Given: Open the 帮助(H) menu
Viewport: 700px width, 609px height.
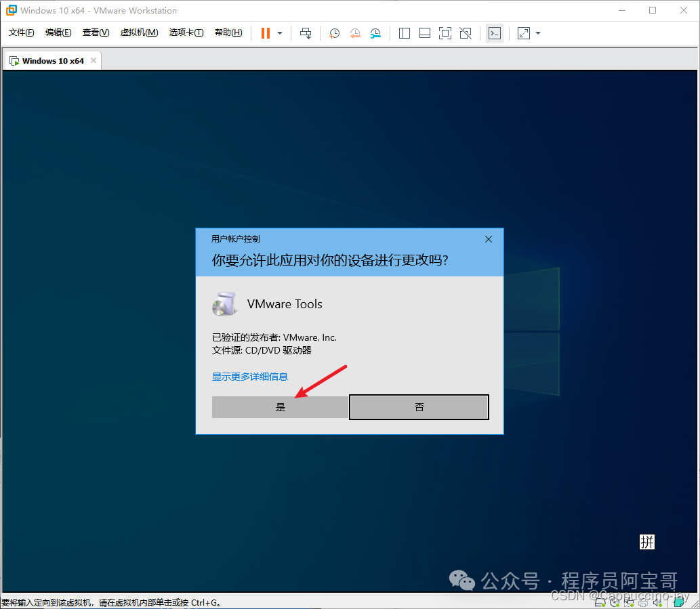Looking at the screenshot, I should [228, 33].
